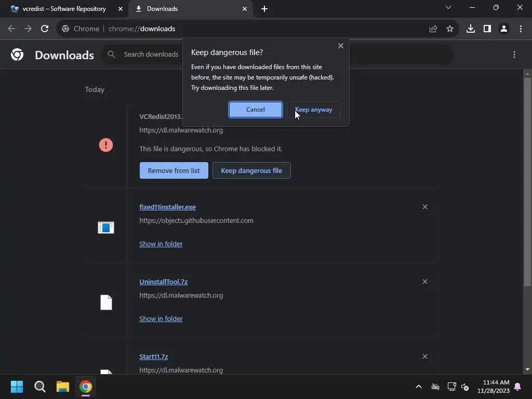Open the tab search chevron
Viewport: 532px width, 399px height.
(448, 7)
